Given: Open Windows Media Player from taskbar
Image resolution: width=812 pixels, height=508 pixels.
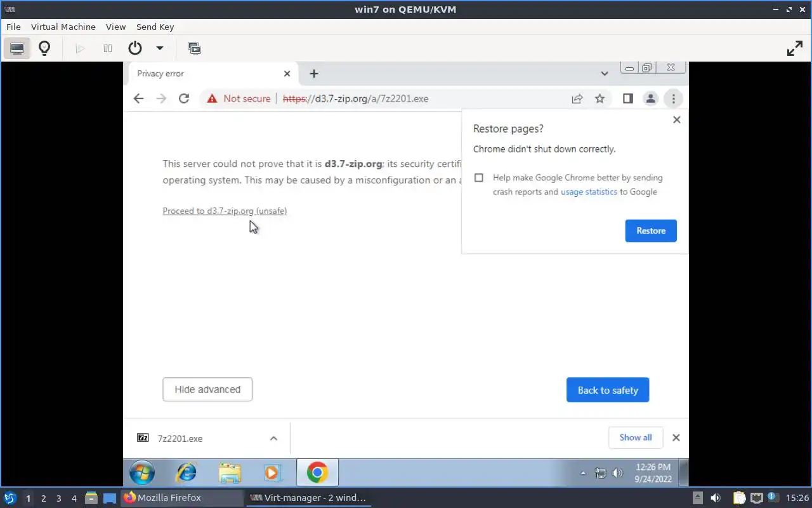Looking at the screenshot, I should [273, 472].
